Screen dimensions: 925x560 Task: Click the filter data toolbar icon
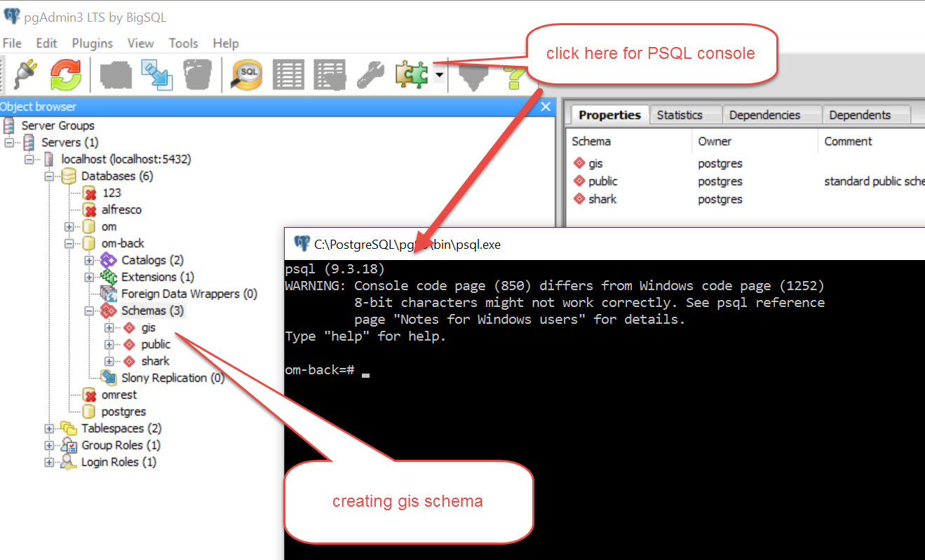pos(472,74)
